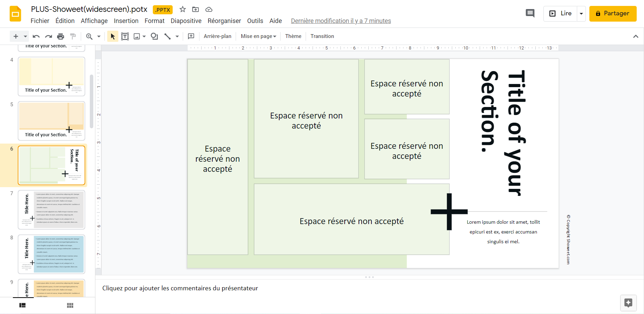Select slide 7 in the filmstrip

51,209
